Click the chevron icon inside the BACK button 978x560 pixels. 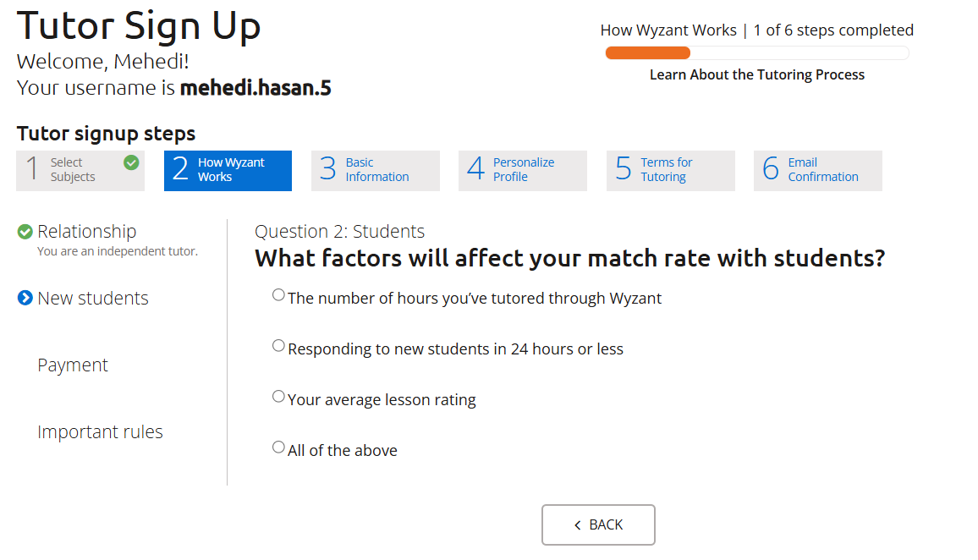[x=576, y=524]
